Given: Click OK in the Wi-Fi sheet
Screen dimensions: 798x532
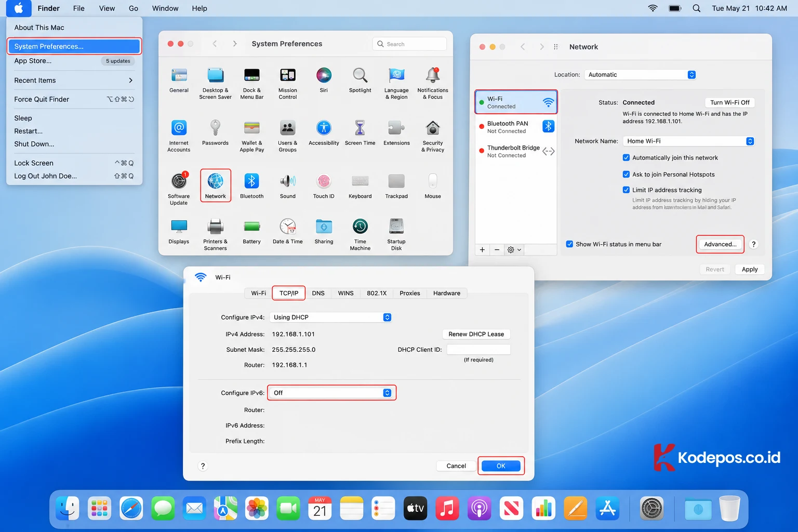Looking at the screenshot, I should (x=501, y=466).
